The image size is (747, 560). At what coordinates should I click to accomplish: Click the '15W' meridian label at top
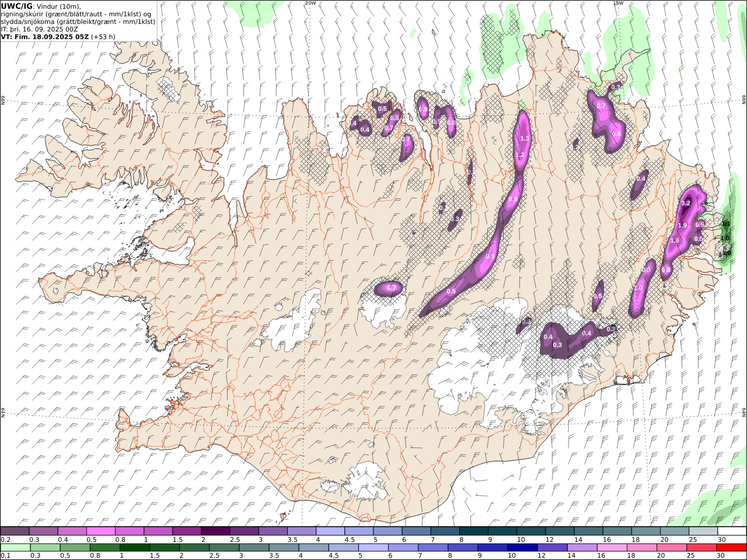[618, 3]
